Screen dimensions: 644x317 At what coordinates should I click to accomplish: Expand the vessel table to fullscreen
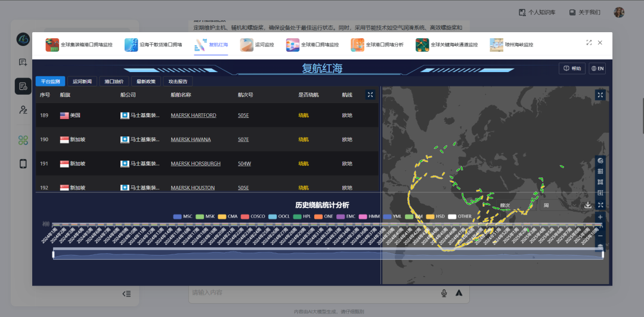coord(370,95)
